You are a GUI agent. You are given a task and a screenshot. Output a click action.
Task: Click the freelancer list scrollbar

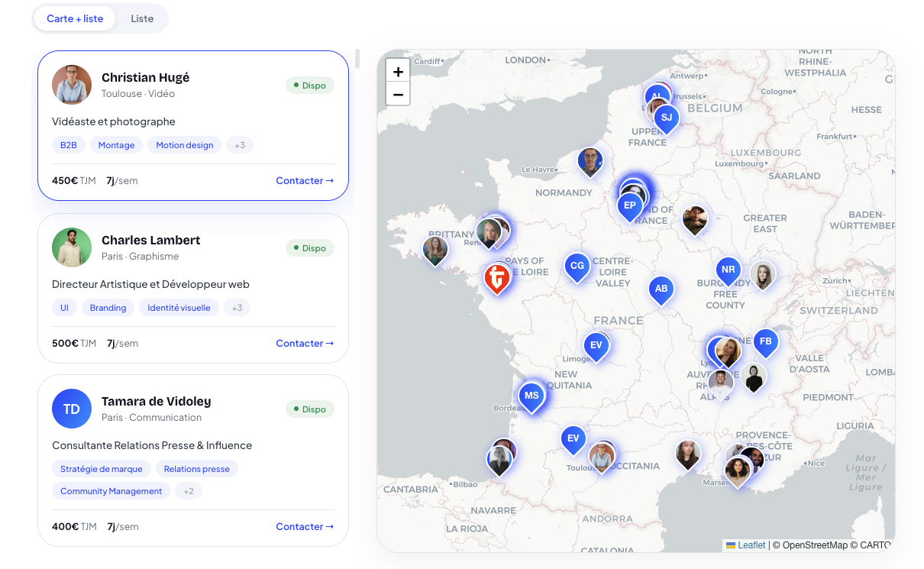[x=357, y=60]
